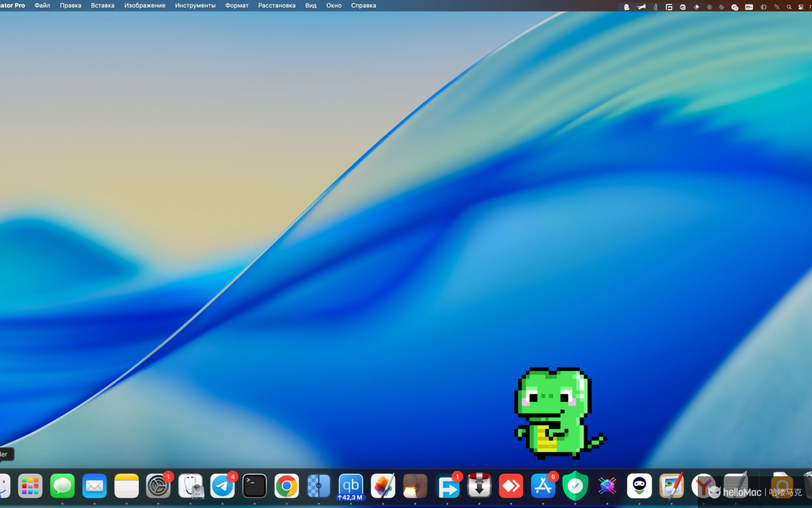The image size is (812, 508).
Task: Open Telegram from the Dock
Action: [x=223, y=486]
